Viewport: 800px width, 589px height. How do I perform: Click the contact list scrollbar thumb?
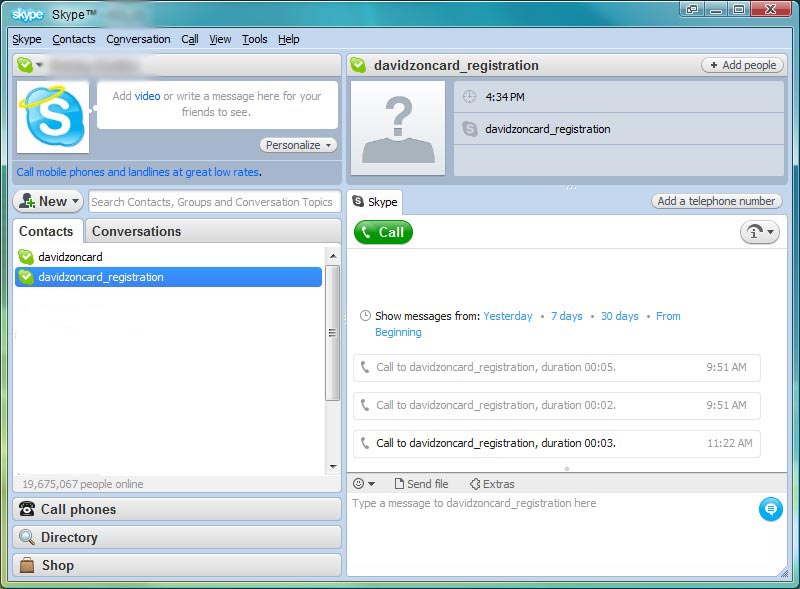click(x=333, y=333)
